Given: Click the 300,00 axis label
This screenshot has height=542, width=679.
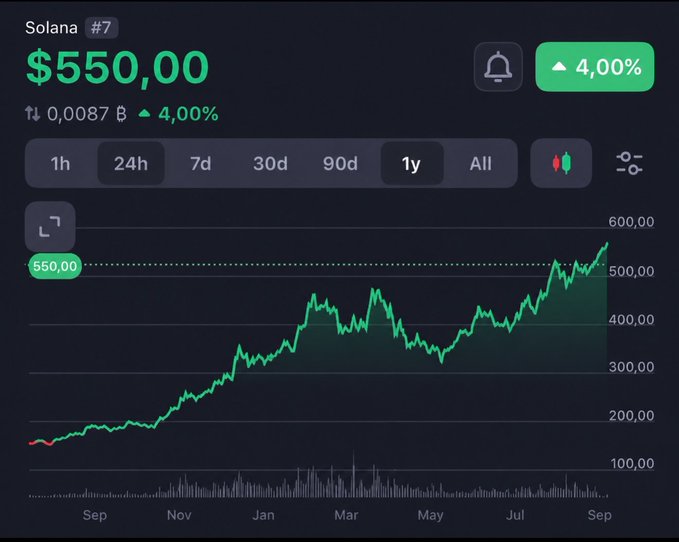Looking at the screenshot, I should (631, 367).
